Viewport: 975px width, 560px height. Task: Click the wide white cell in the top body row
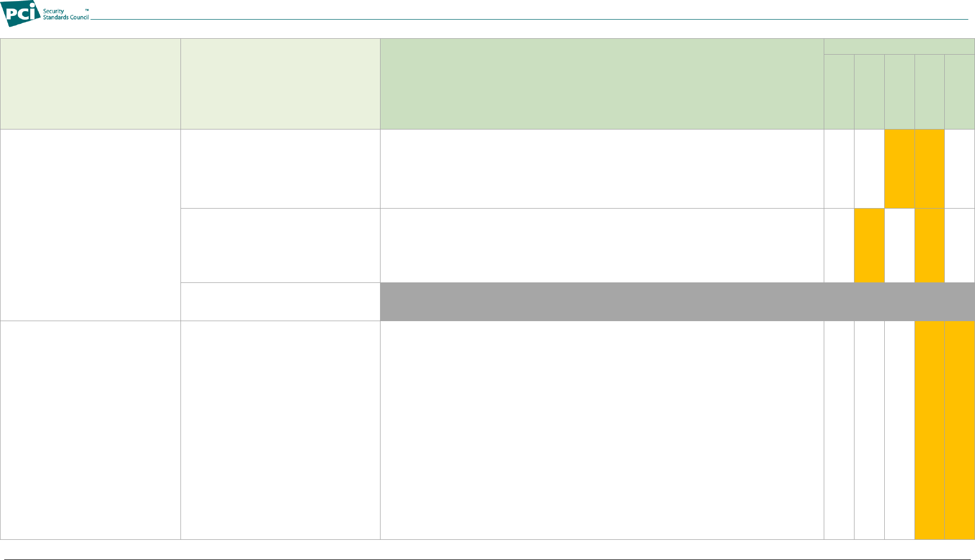[602, 169]
